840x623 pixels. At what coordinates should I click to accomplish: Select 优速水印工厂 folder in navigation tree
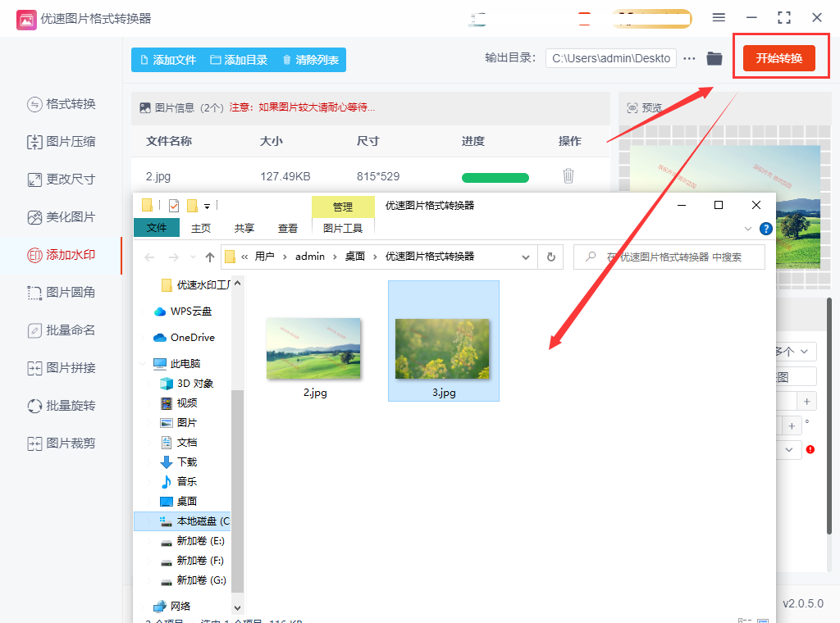tap(196, 285)
